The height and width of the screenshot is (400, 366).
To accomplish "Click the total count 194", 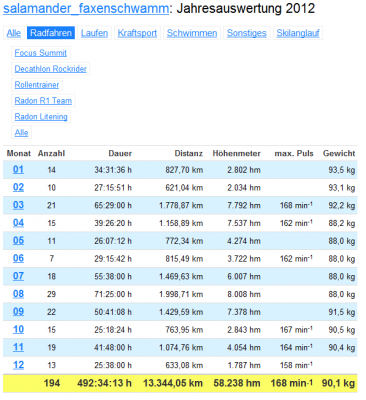I will click(52, 383).
